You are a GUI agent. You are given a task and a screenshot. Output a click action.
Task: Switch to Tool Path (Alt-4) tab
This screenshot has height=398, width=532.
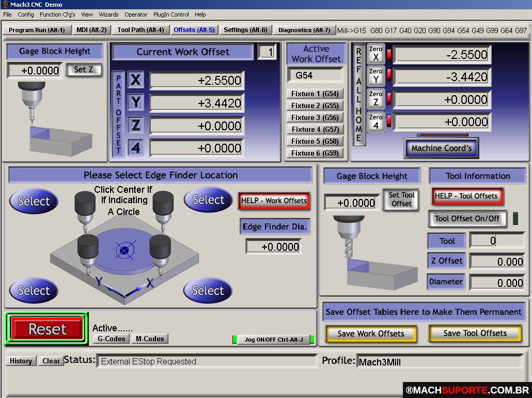point(141,30)
